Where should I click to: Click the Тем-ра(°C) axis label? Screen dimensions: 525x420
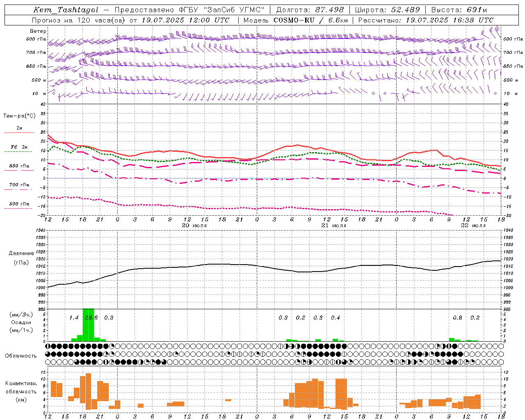(x=20, y=116)
